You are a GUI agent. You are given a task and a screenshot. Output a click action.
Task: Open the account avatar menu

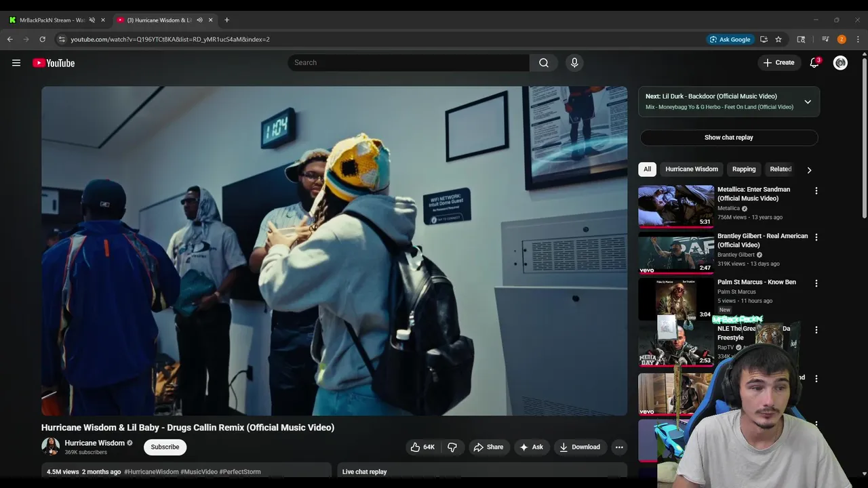(x=840, y=63)
